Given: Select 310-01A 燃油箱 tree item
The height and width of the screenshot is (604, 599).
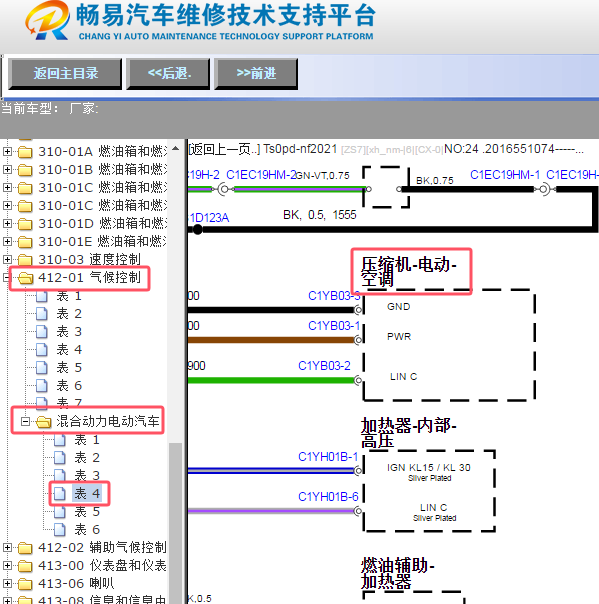Looking at the screenshot, I should [102, 152].
